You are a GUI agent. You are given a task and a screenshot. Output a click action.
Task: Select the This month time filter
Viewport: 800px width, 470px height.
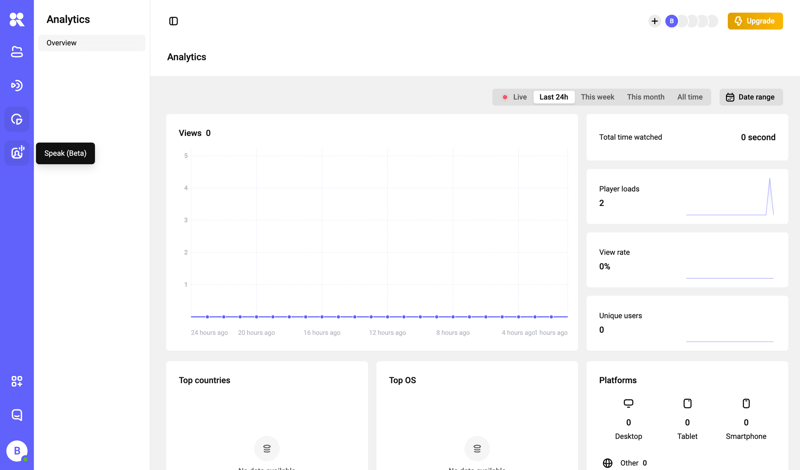tap(645, 97)
